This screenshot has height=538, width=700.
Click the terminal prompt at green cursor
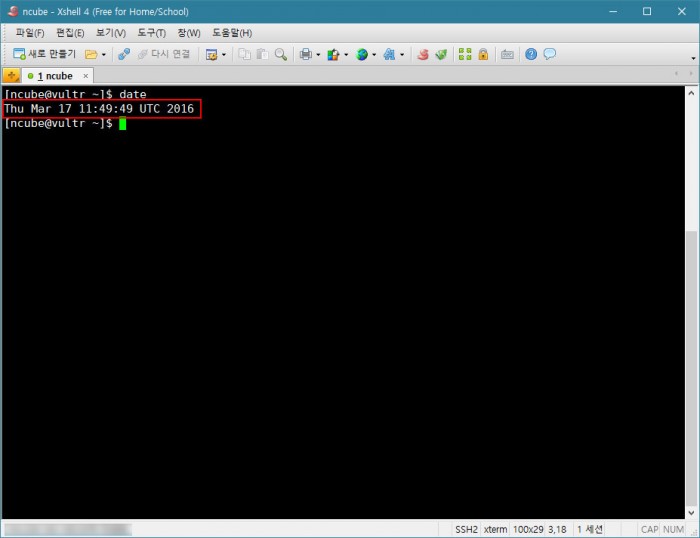coord(123,124)
